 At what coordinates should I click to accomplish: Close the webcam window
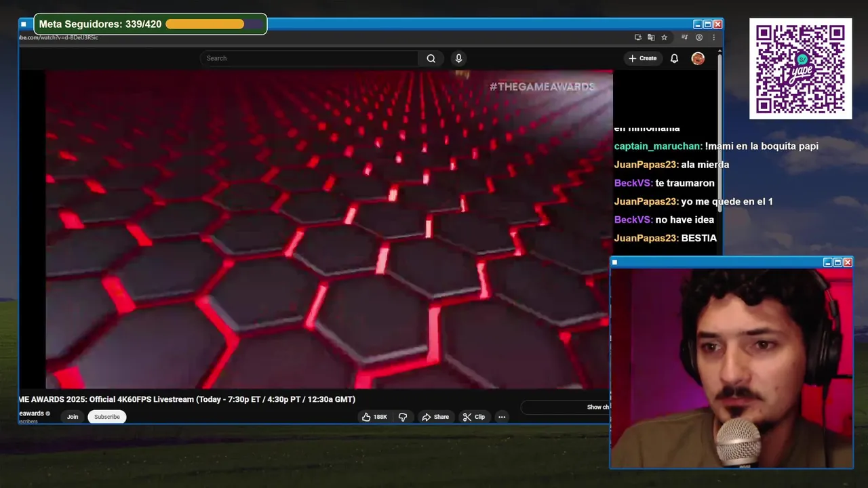[848, 262]
